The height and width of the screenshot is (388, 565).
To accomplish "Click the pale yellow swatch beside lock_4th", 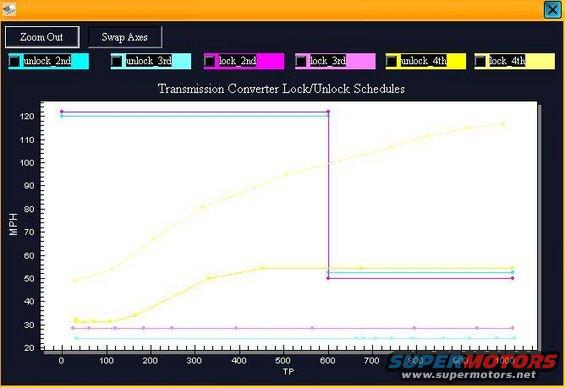I will click(540, 61).
